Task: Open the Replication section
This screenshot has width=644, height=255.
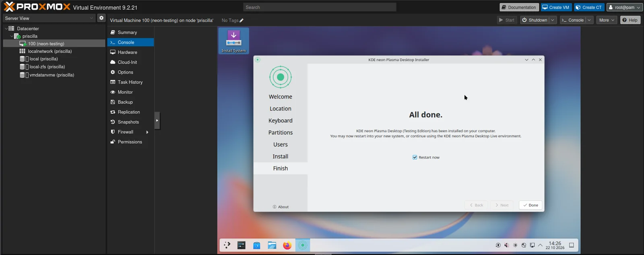Action: pyautogui.click(x=130, y=112)
